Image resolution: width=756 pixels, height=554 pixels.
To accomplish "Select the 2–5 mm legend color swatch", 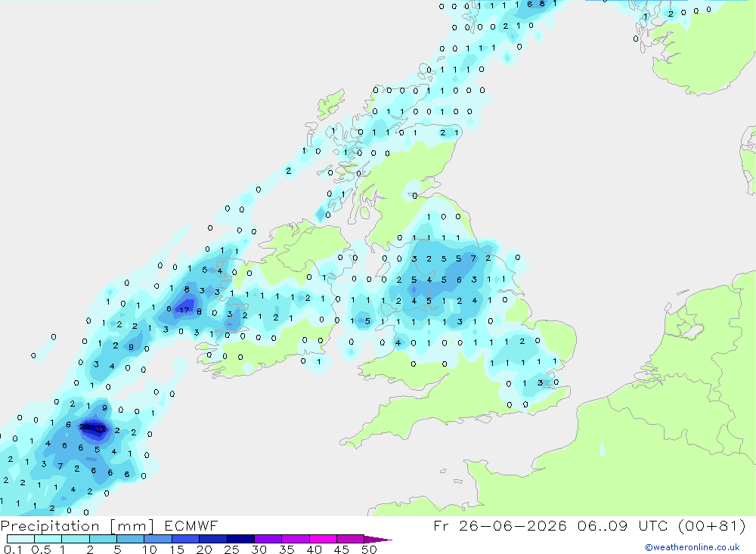I will [x=103, y=539].
